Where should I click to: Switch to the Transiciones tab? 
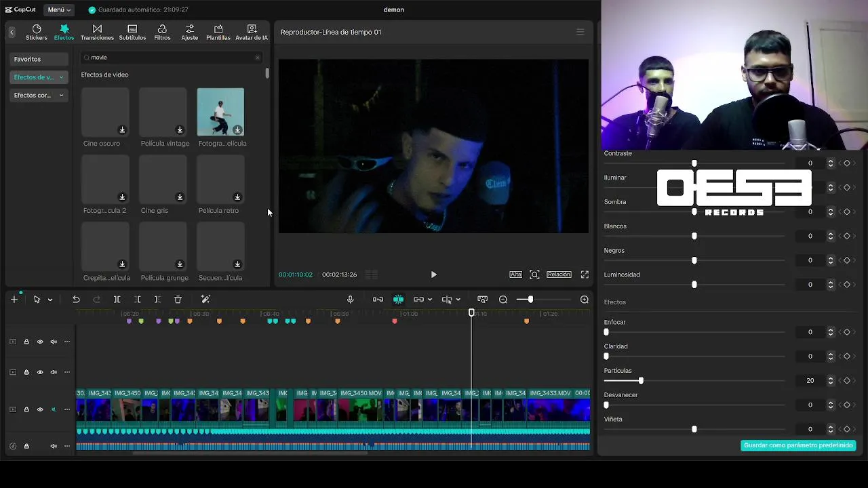click(x=97, y=33)
